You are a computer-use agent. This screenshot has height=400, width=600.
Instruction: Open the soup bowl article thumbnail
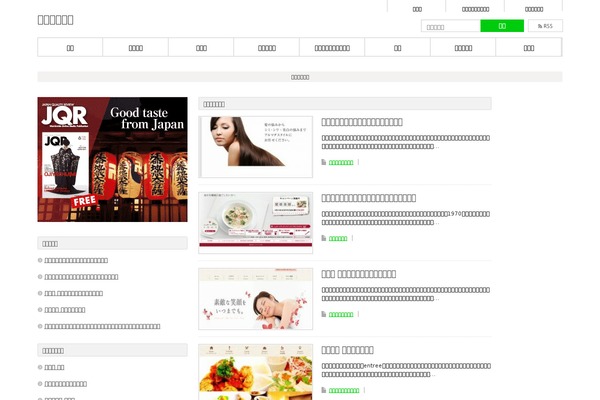[x=256, y=223]
